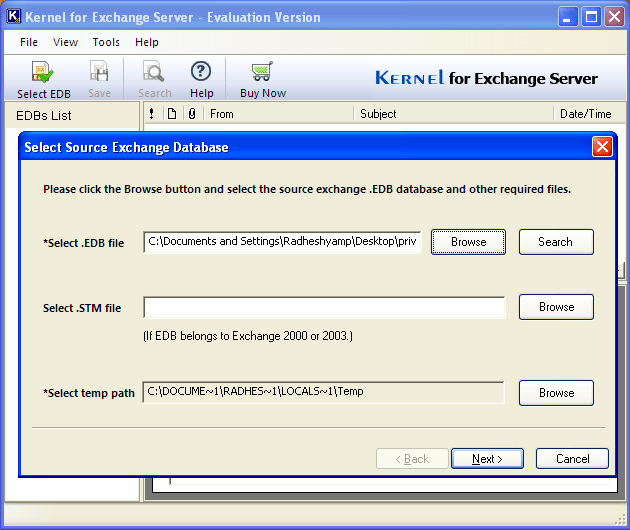Click the Buy Now shopping cart icon
Screen dimensions: 630x530
pyautogui.click(x=262, y=71)
